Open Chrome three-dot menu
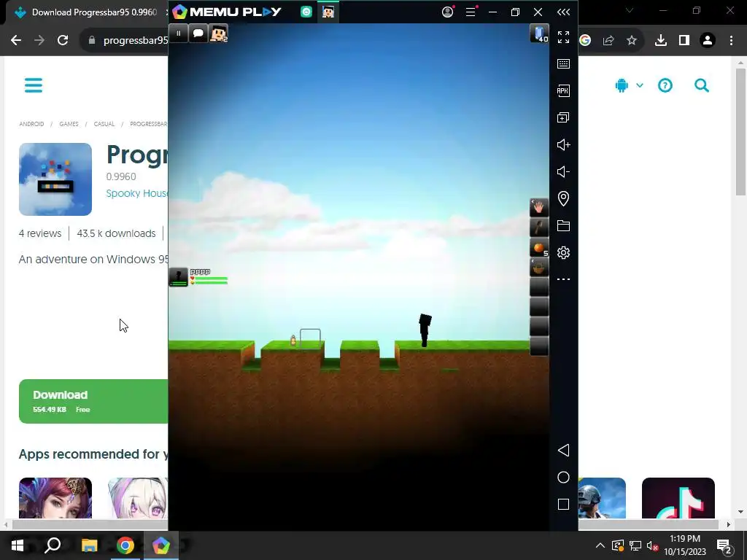 click(x=731, y=41)
